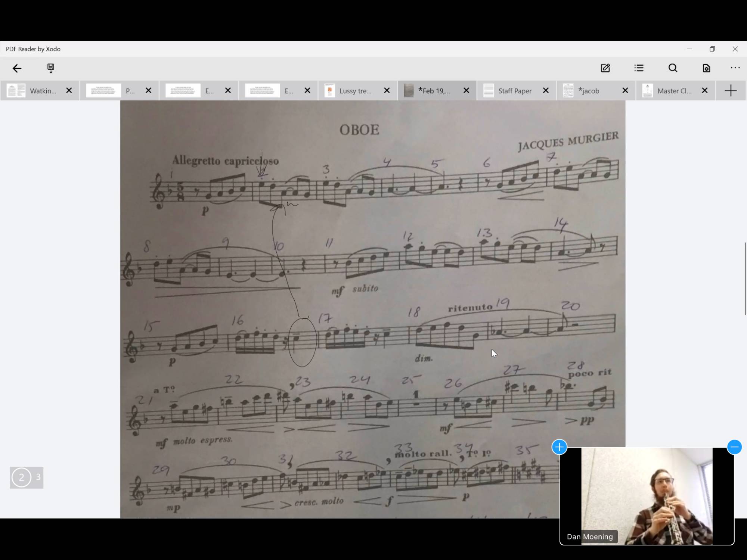Open the annotation editing tool
747x560 pixels.
[605, 68]
